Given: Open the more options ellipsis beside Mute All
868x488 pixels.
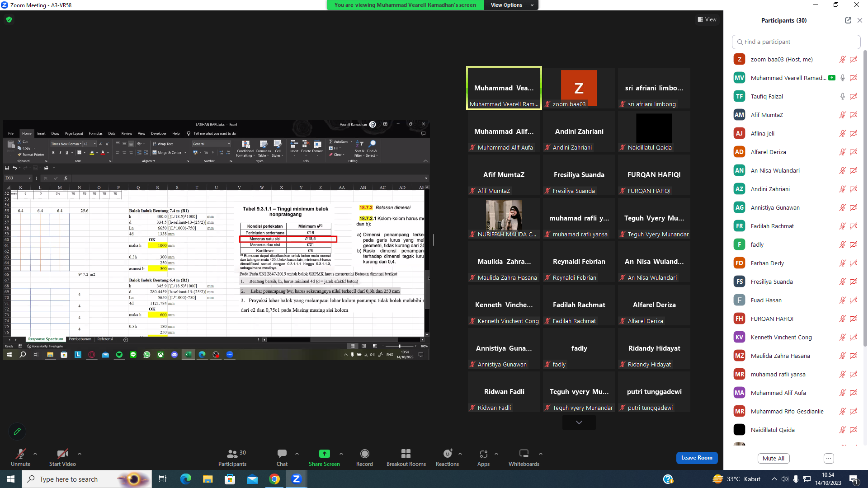Looking at the screenshot, I should [x=829, y=458].
